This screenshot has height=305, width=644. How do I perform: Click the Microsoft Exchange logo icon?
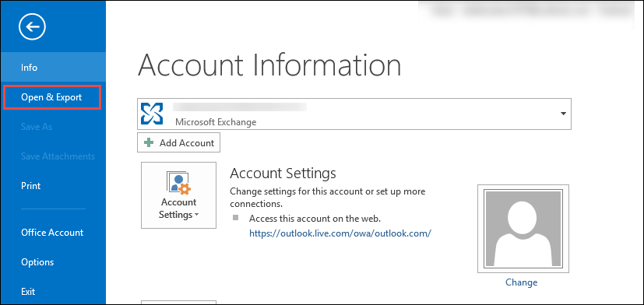tap(152, 114)
